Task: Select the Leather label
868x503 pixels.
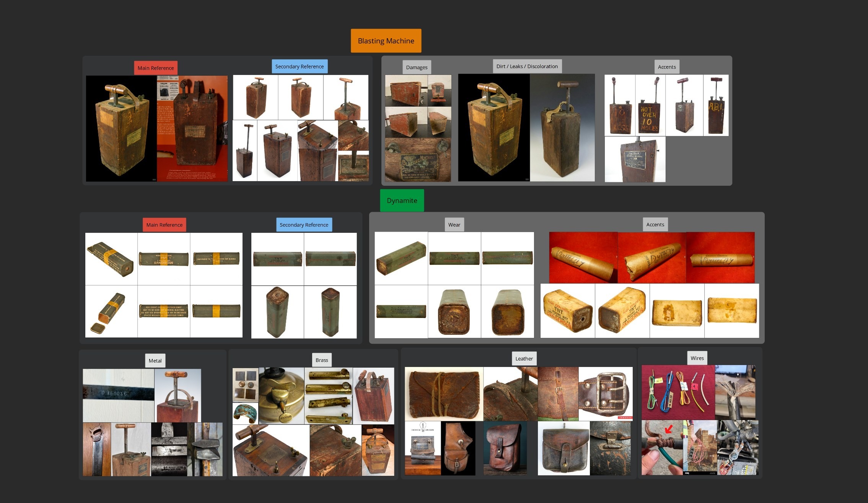Action: coord(524,359)
